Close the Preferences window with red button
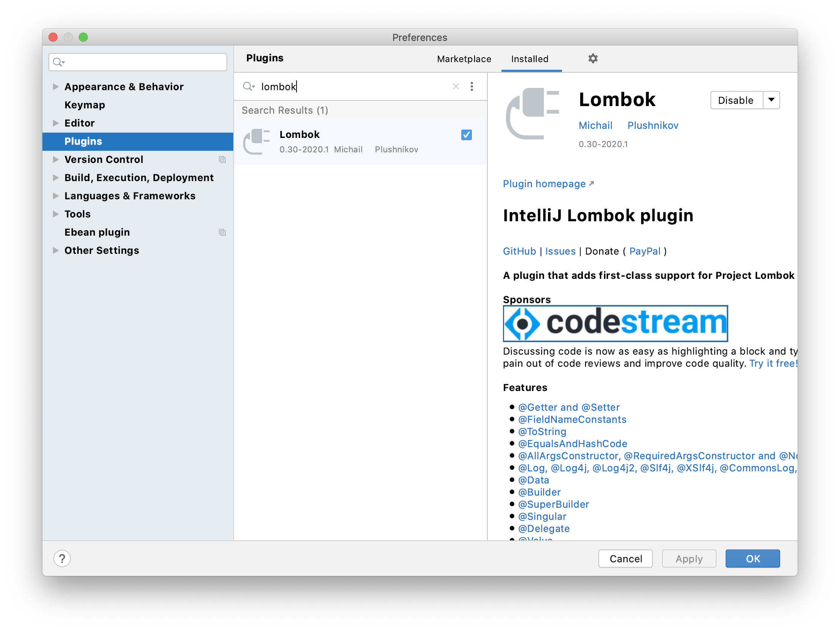 point(53,37)
